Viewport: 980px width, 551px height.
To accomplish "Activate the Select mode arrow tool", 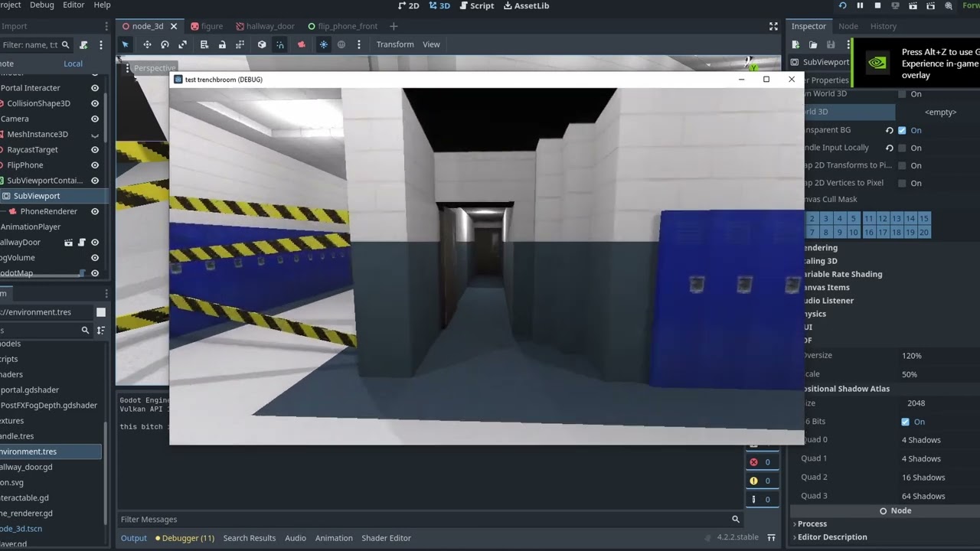I will (126, 44).
